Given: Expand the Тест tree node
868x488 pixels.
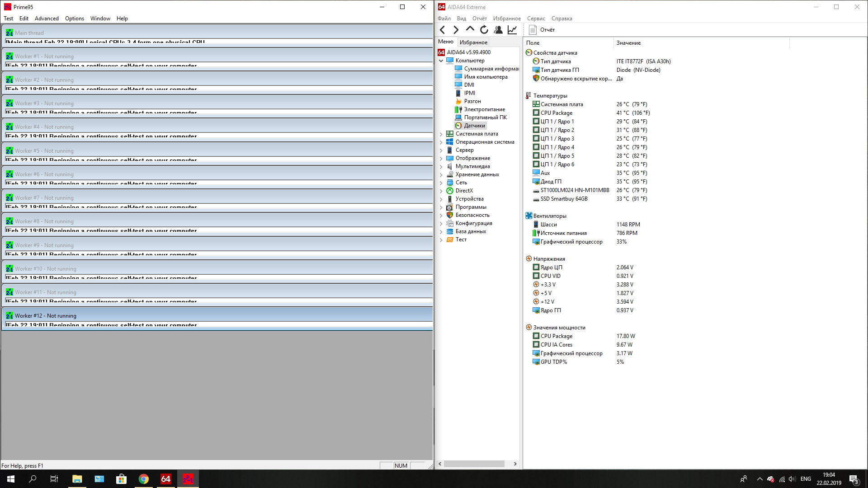Looking at the screenshot, I should pyautogui.click(x=441, y=240).
